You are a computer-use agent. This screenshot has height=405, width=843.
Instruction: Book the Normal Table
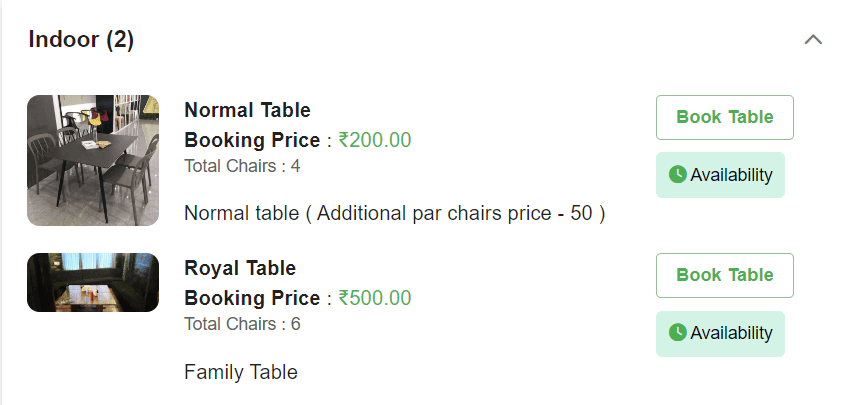tap(724, 117)
